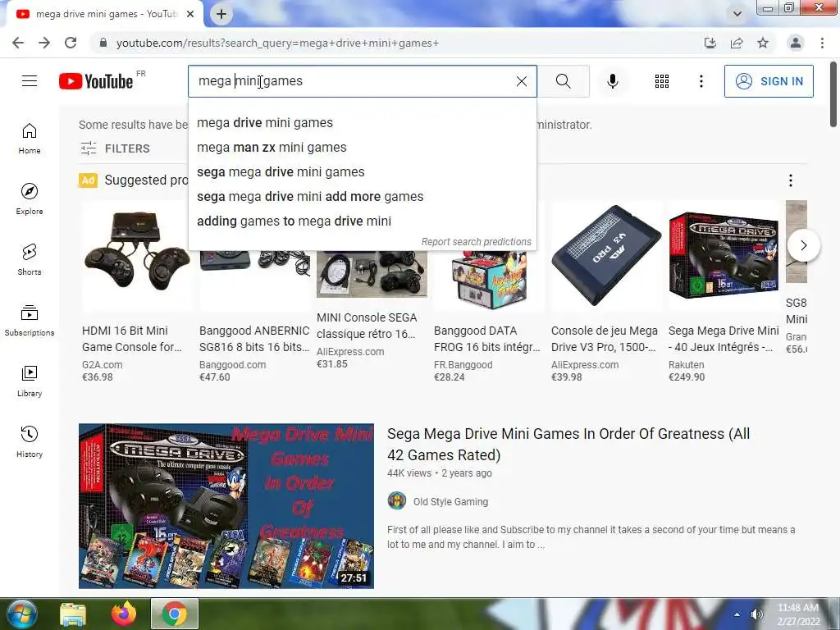Open the HDMI 16 Bit Mini Game Console product

132,339
